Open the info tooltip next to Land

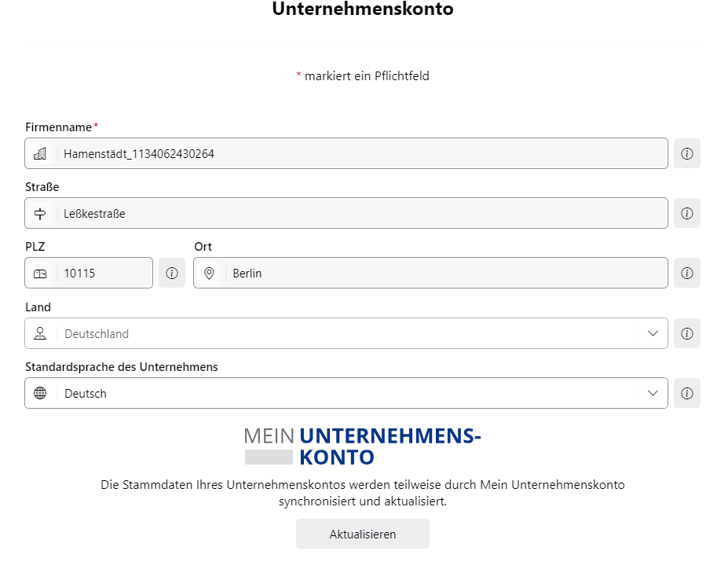[686, 333]
